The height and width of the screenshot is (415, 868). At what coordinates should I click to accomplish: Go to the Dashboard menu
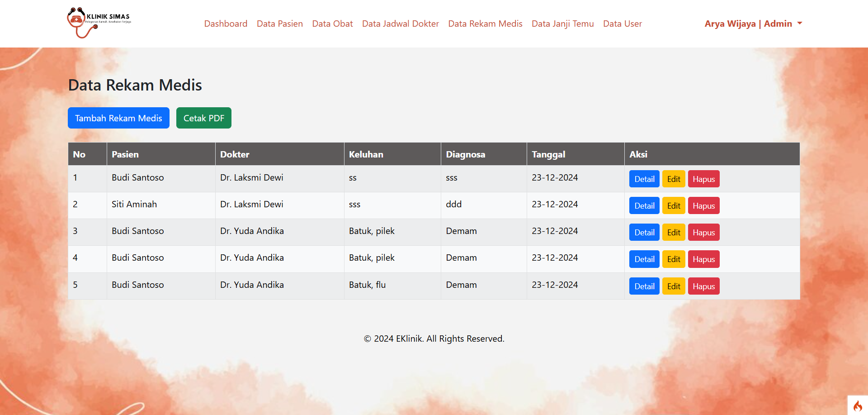click(x=226, y=24)
